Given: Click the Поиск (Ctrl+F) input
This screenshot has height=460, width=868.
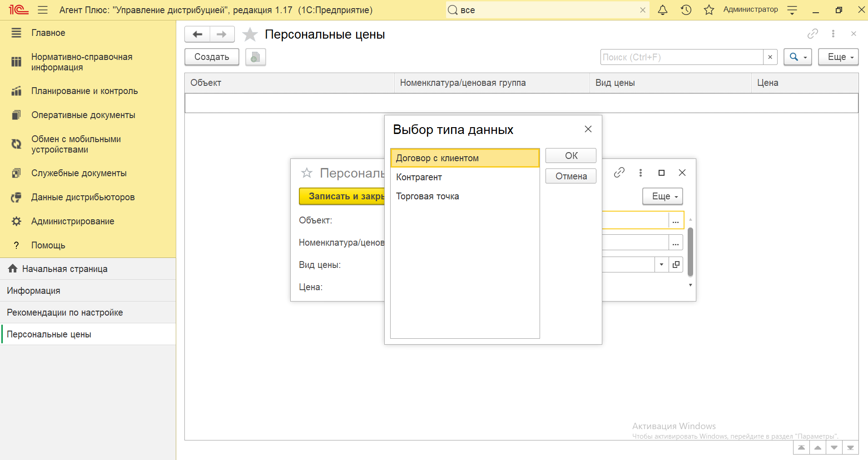Looking at the screenshot, I should [x=681, y=57].
